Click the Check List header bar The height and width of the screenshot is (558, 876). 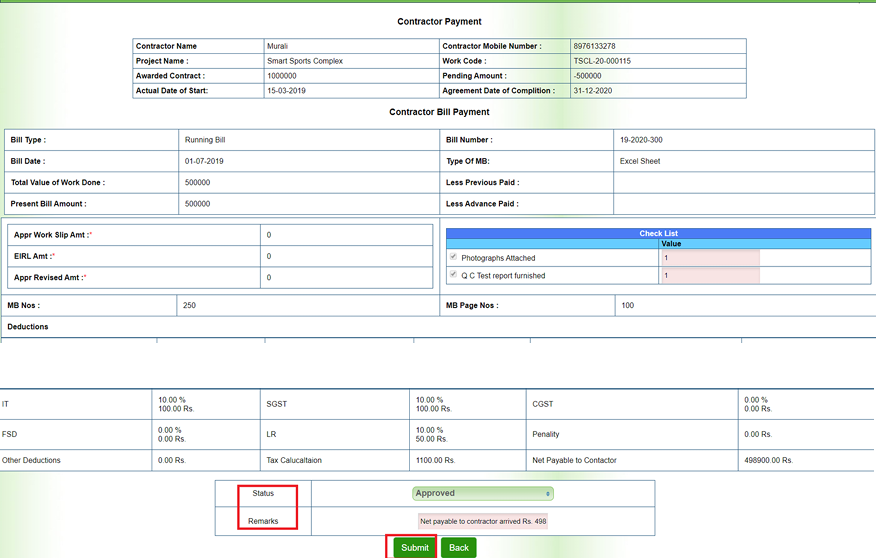[x=658, y=233]
